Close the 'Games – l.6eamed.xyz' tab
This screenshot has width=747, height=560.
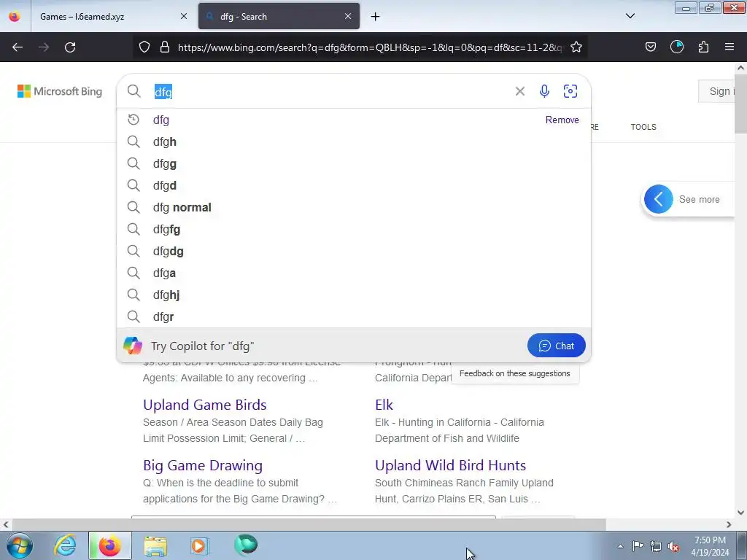[x=184, y=16]
